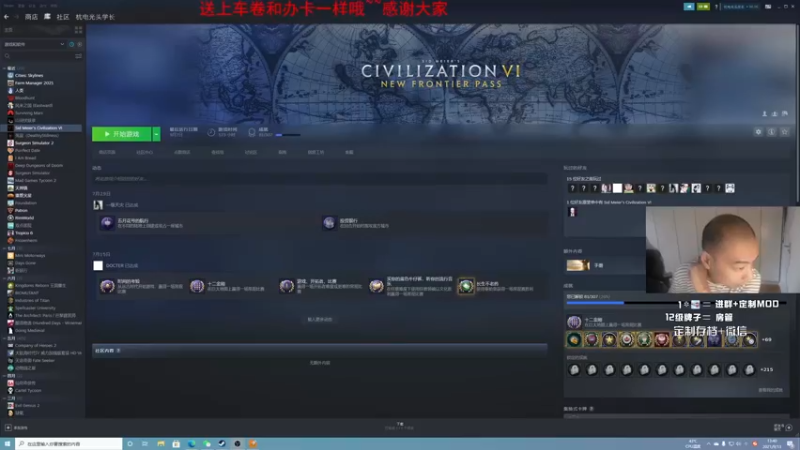Click the 添加游戏 add game button
Screen dimensions: 800x450
(17, 428)
